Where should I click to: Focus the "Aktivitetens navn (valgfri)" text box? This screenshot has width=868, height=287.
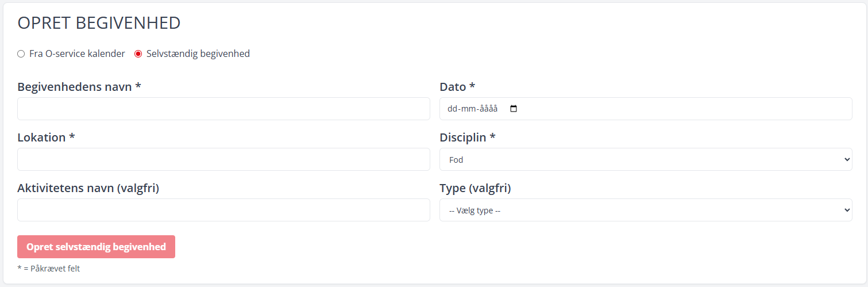click(223, 210)
